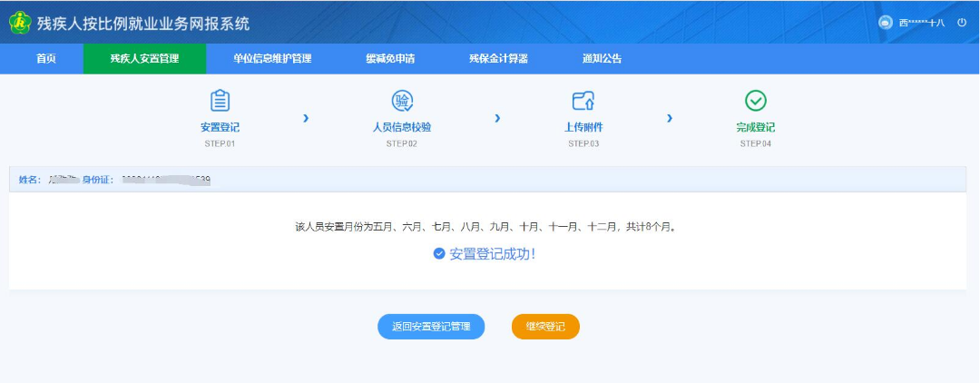Open 单位信息维护管理 menu
Viewport: 980px width, 383px height.
(x=272, y=59)
